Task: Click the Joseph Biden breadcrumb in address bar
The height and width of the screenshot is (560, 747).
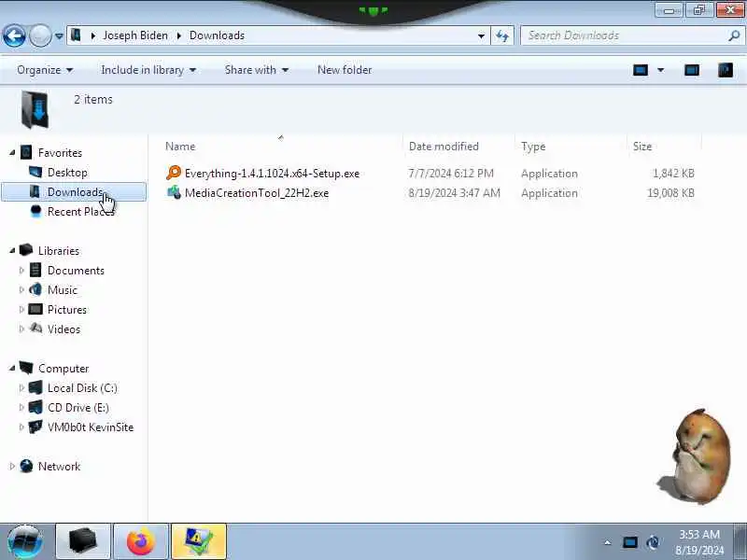Action: tap(135, 35)
